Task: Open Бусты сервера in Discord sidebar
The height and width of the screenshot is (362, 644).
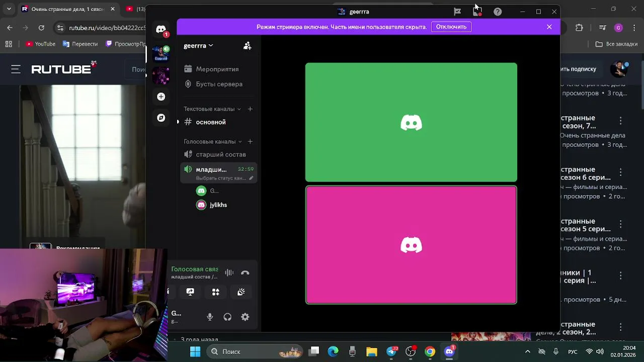Action: coord(218,84)
